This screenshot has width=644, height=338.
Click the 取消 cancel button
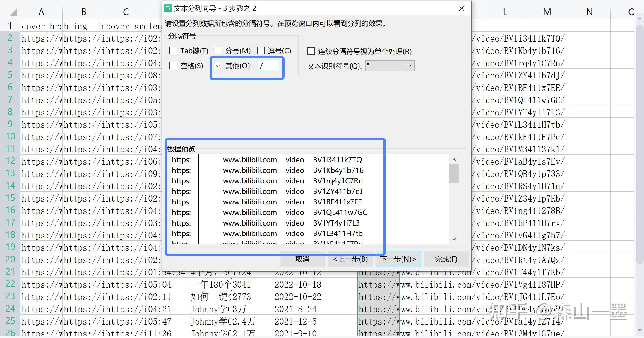302,259
